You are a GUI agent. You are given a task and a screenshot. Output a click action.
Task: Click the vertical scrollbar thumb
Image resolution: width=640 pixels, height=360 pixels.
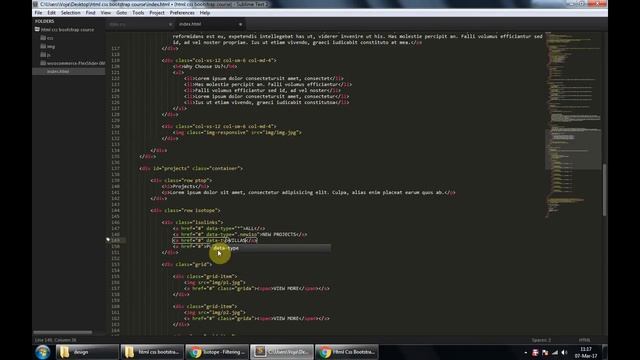point(604,189)
